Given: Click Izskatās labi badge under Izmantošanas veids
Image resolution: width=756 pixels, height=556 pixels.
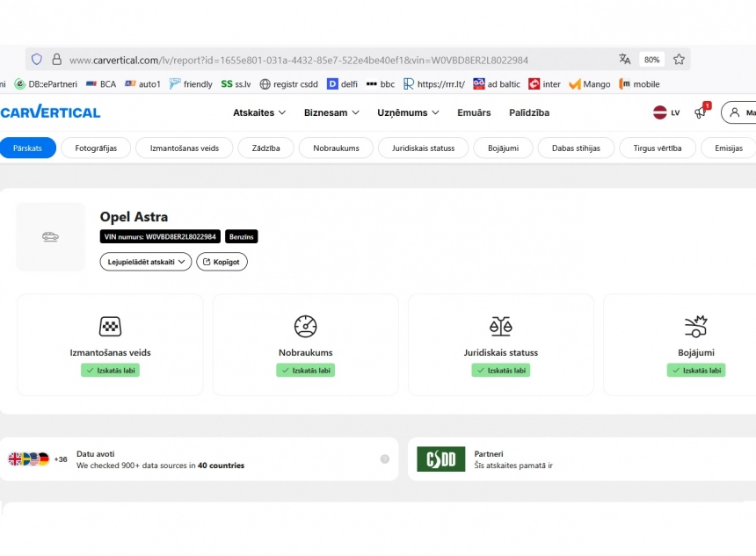Looking at the screenshot, I should (x=111, y=370).
